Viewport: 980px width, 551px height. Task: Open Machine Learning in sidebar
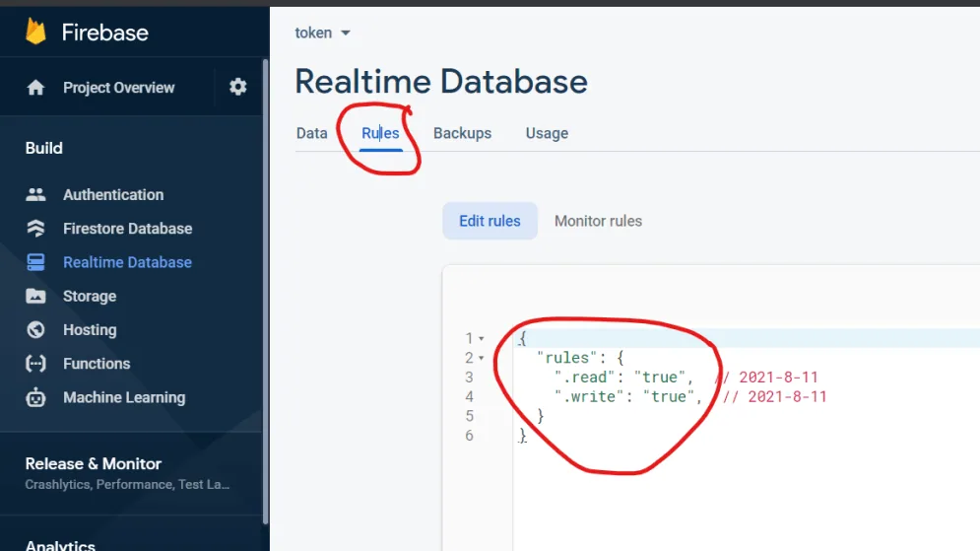[124, 397]
